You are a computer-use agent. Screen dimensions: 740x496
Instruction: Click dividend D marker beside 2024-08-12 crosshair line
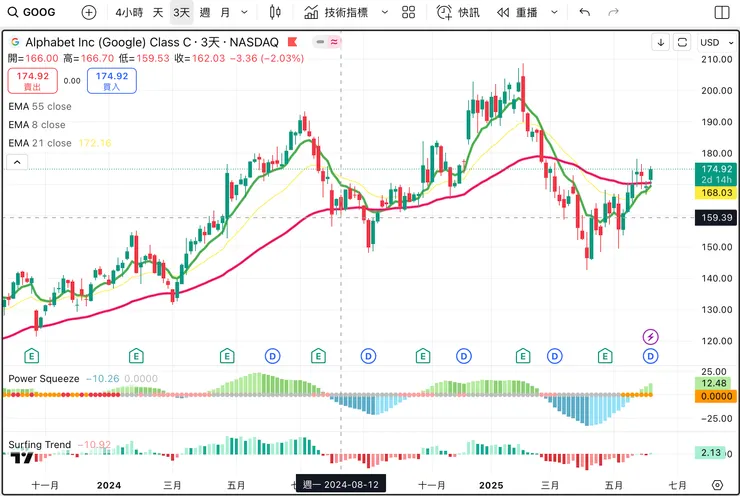pos(368,356)
